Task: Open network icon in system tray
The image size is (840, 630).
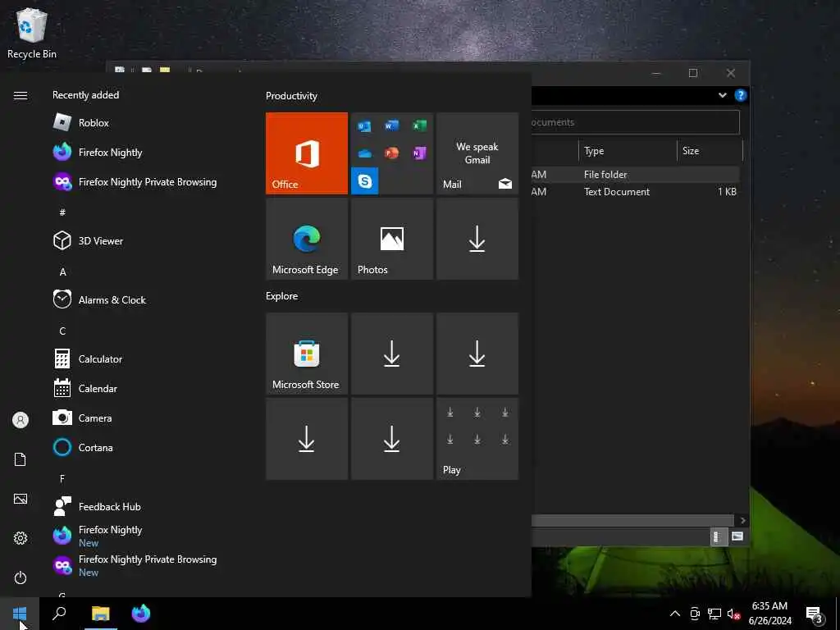Action: [714, 614]
